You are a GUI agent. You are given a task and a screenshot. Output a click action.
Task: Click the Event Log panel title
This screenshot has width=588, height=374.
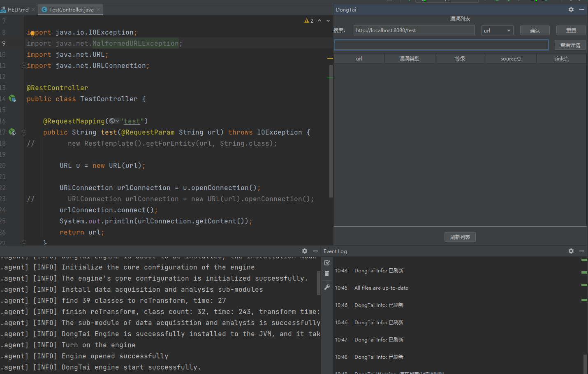pyautogui.click(x=335, y=251)
